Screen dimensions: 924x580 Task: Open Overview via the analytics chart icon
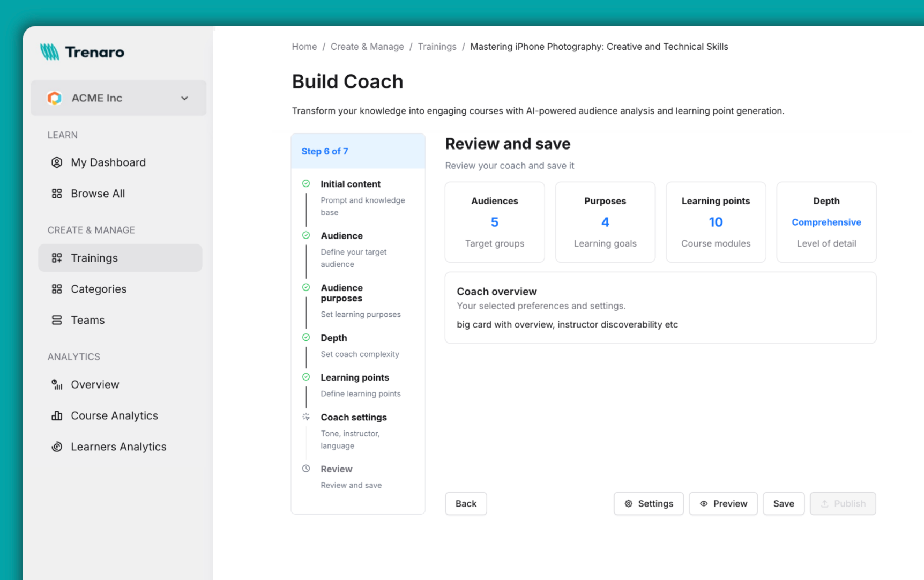[x=57, y=384]
